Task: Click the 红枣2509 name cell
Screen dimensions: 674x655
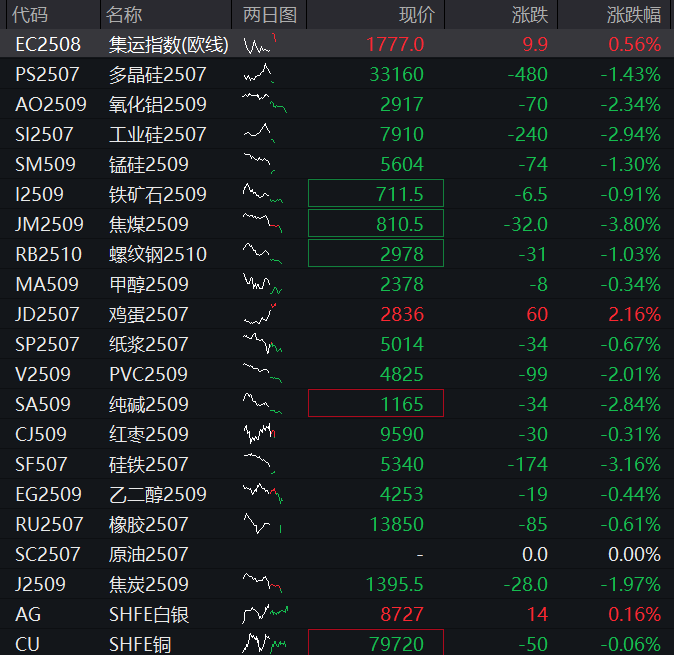Action: point(149,434)
